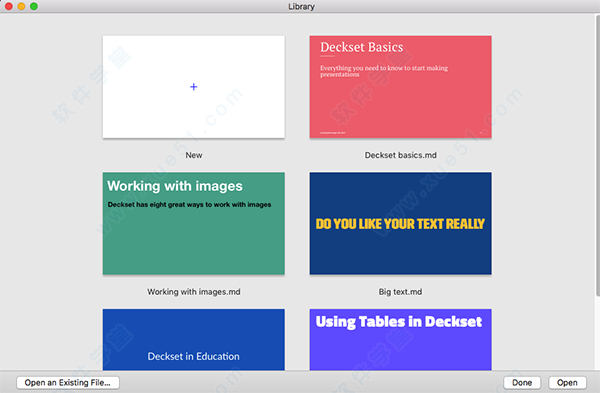Minimize window using the yellow button

(x=21, y=6)
